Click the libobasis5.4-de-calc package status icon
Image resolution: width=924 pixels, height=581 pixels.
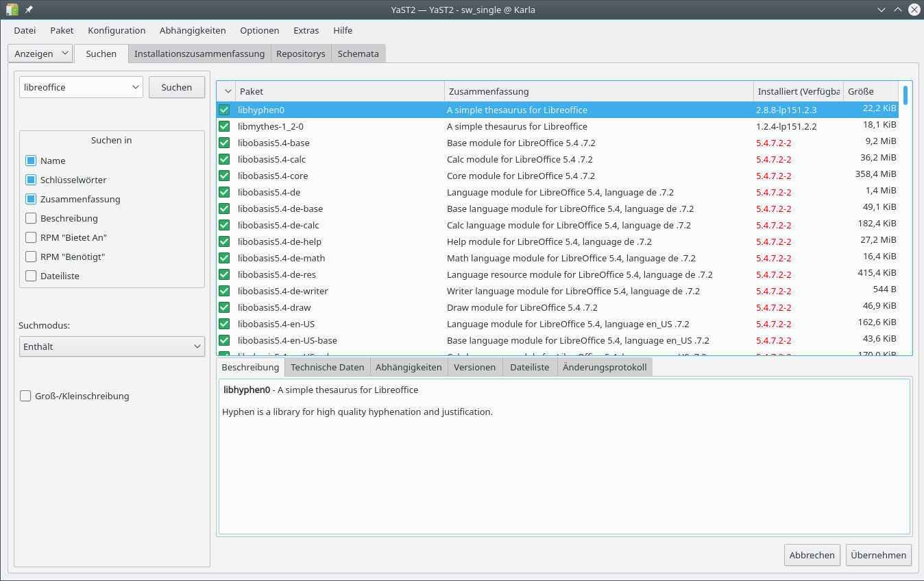click(x=224, y=225)
